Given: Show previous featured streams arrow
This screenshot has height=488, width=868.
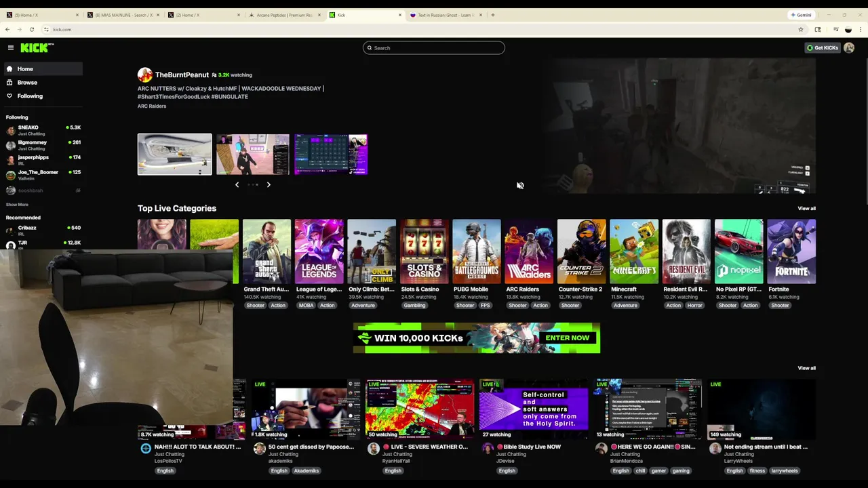Looking at the screenshot, I should (237, 184).
